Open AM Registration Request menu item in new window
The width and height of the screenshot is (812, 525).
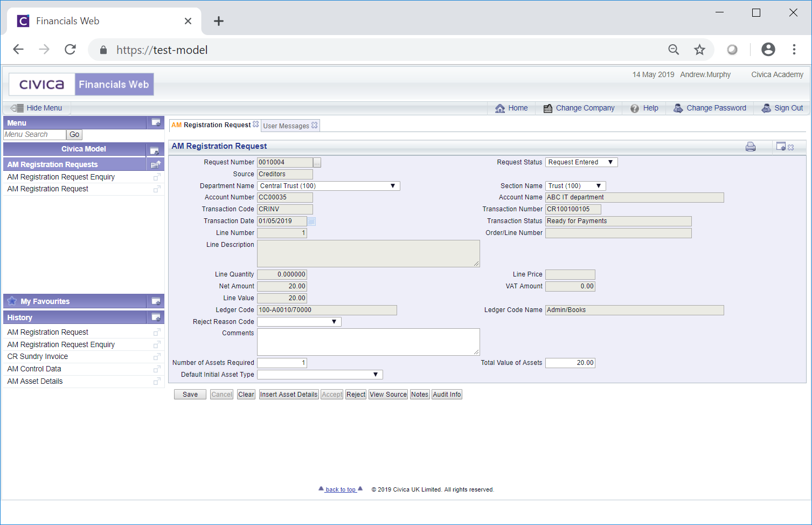coord(157,189)
